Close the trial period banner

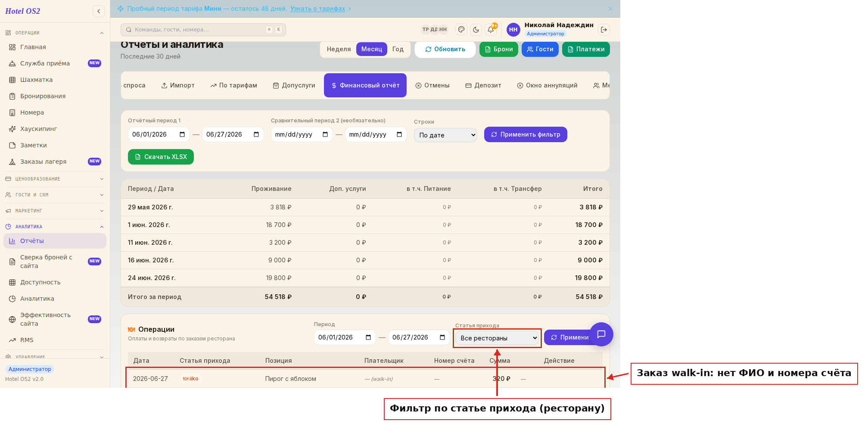[x=610, y=9]
